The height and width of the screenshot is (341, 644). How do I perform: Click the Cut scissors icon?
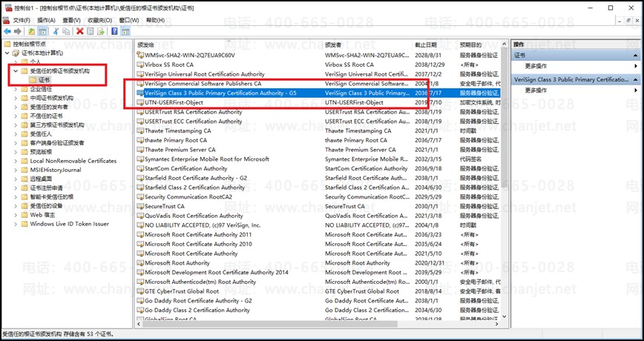pyautogui.click(x=56, y=31)
